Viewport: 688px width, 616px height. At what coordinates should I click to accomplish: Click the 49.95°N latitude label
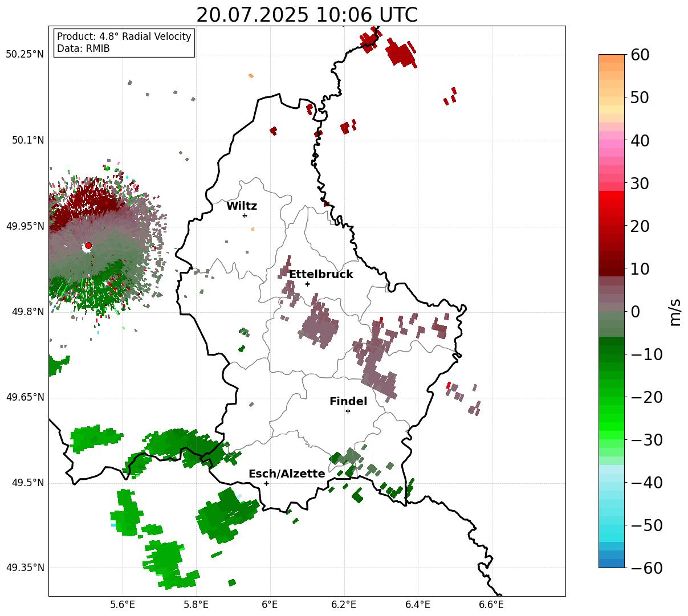(25, 226)
